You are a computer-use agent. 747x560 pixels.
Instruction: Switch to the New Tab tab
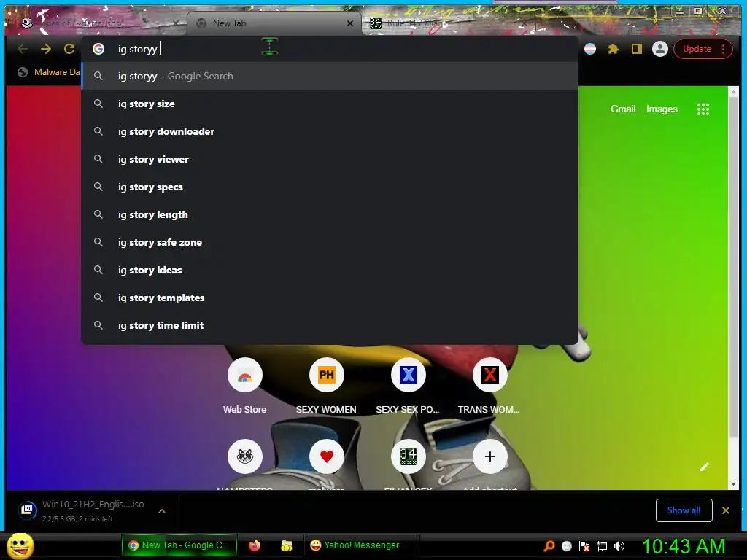click(274, 23)
